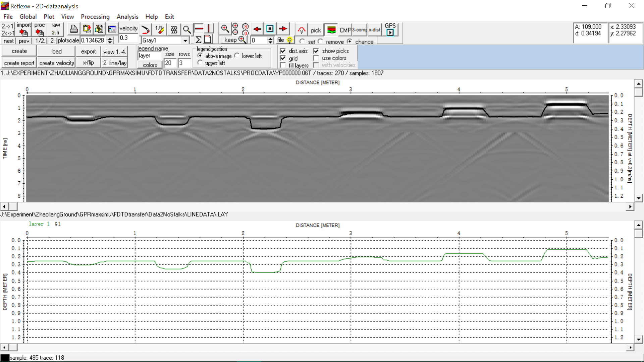Open the Gray1 palette dropdown
644x362 pixels.
pyautogui.click(x=185, y=40)
